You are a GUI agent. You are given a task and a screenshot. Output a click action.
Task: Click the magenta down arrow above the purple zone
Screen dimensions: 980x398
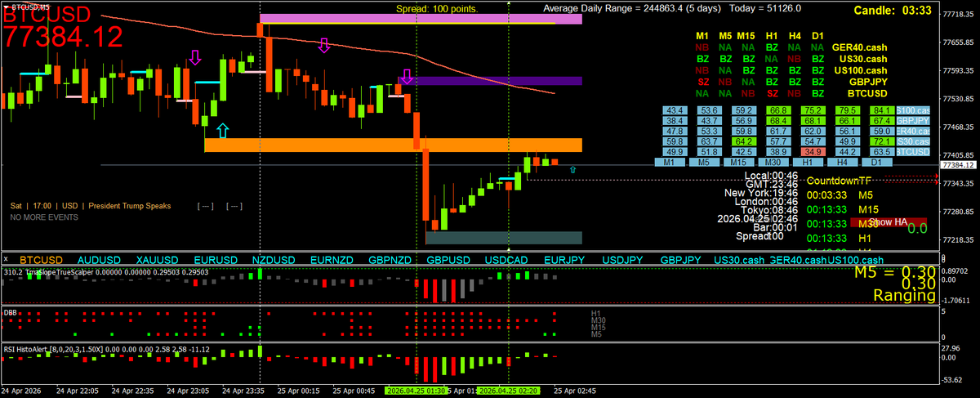407,76
